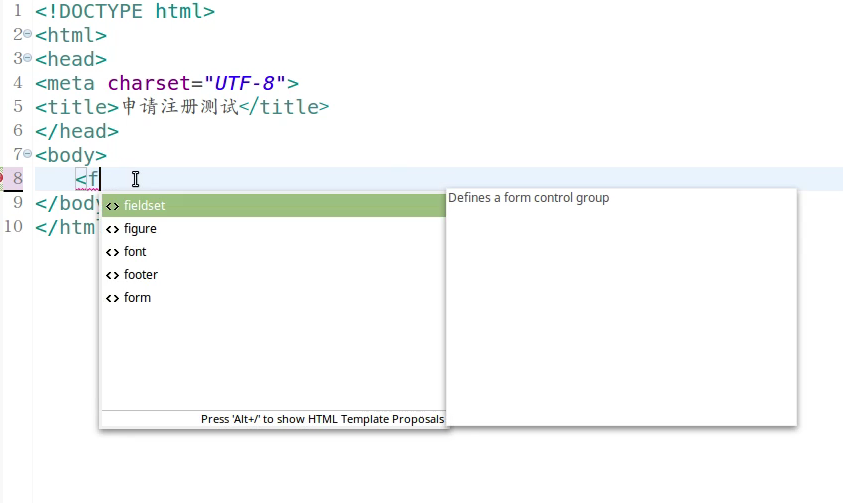843x503 pixels.
Task: Click the "Defines a form control group" description
Action: point(528,198)
